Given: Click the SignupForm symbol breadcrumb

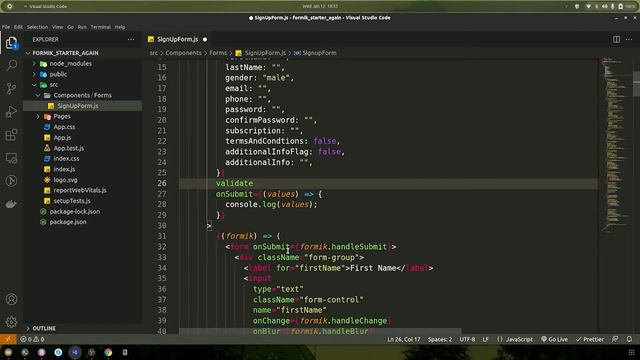Looking at the screenshot, I should click(x=315, y=53).
